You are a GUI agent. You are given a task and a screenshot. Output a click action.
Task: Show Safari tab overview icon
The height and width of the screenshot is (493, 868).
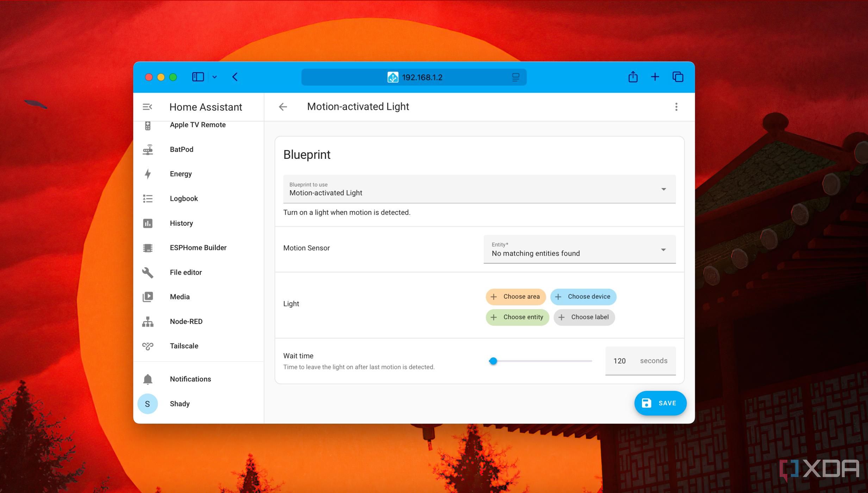click(678, 77)
